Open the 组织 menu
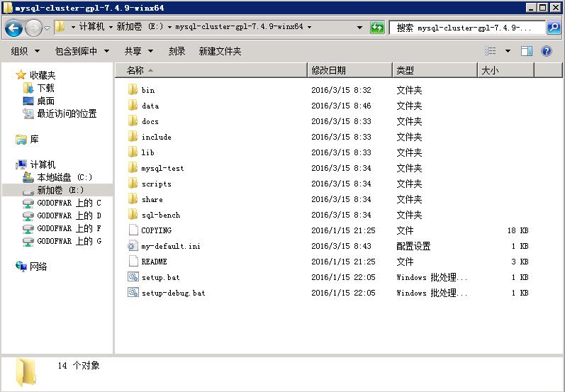 coord(26,51)
